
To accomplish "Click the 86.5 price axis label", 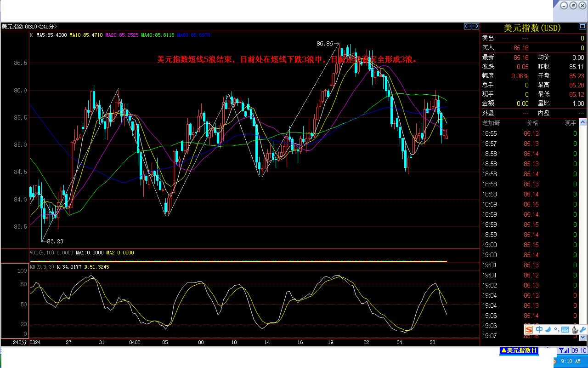I will (x=20, y=63).
